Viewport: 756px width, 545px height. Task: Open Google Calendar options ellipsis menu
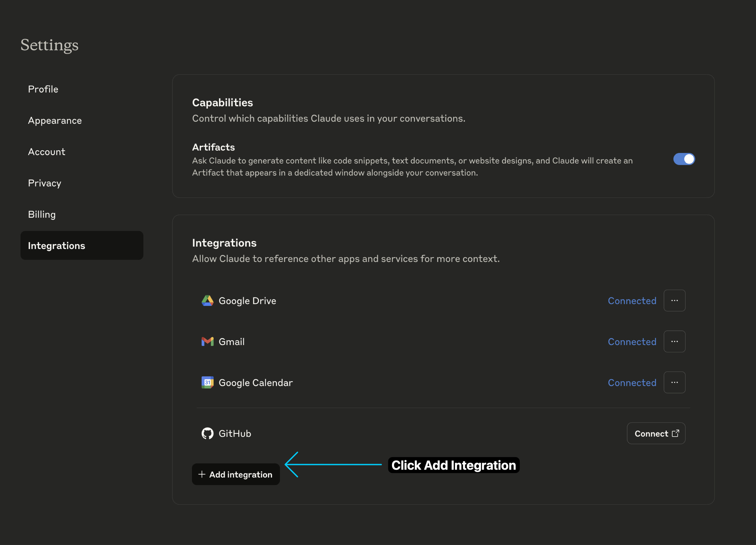tap(674, 382)
